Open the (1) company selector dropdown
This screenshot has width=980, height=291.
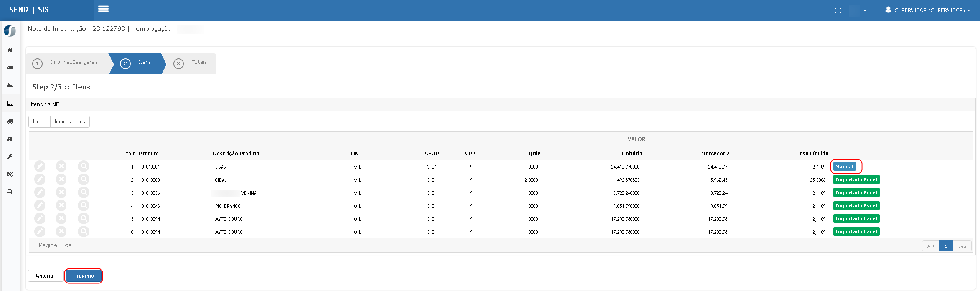pos(850,10)
